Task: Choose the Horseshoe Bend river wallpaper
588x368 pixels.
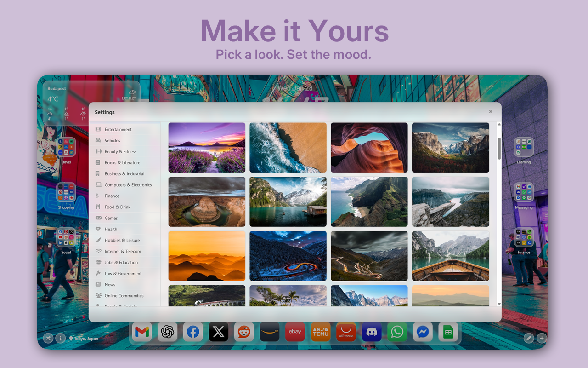Action: pyautogui.click(x=207, y=202)
